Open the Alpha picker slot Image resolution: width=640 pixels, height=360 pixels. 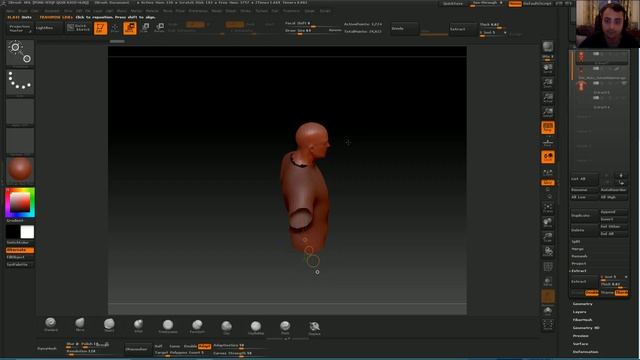pyautogui.click(x=20, y=111)
